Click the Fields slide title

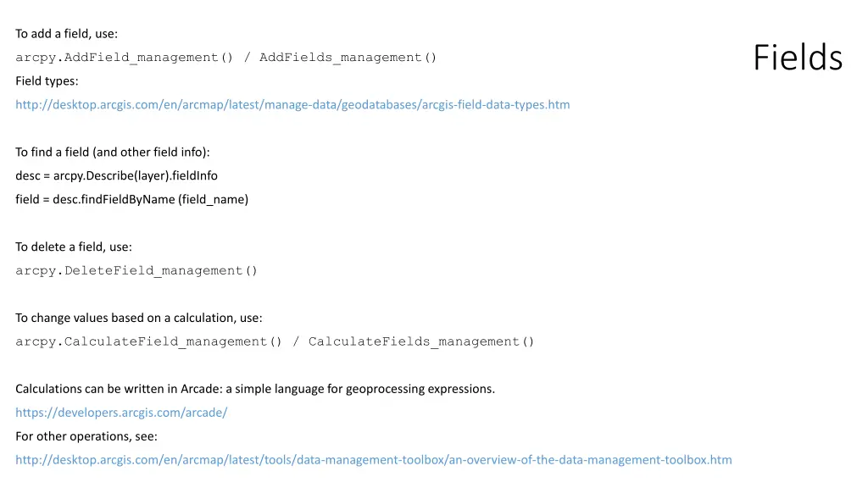(798, 57)
